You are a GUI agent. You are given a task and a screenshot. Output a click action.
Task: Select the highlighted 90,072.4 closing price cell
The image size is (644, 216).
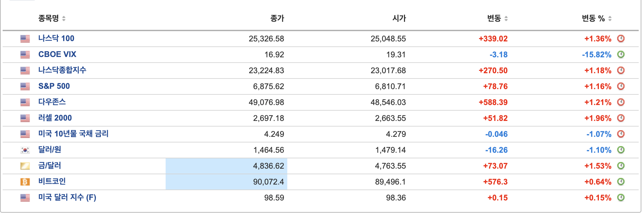click(x=226, y=182)
